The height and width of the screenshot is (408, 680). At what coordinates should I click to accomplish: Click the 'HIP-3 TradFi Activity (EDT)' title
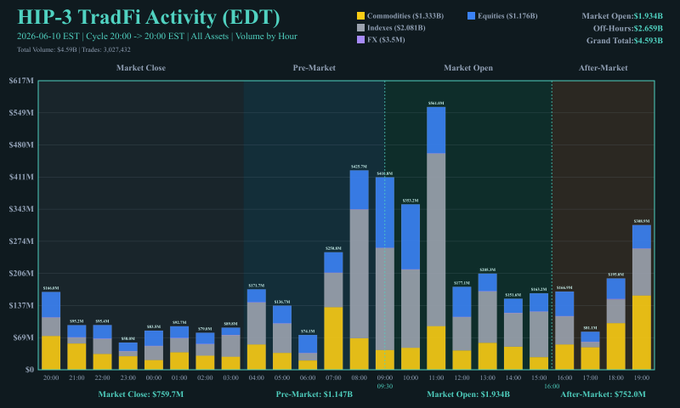[149, 17]
